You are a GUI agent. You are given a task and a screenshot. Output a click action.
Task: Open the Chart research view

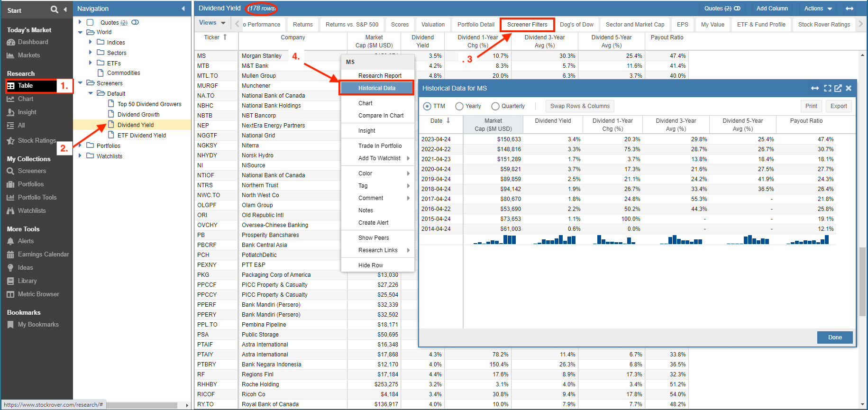(x=20, y=99)
